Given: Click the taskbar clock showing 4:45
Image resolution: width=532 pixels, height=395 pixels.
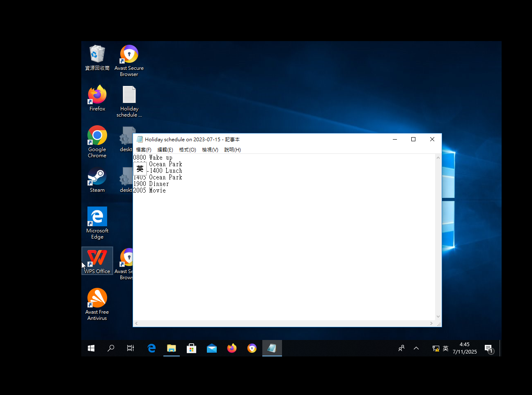Looking at the screenshot, I should pos(465,348).
